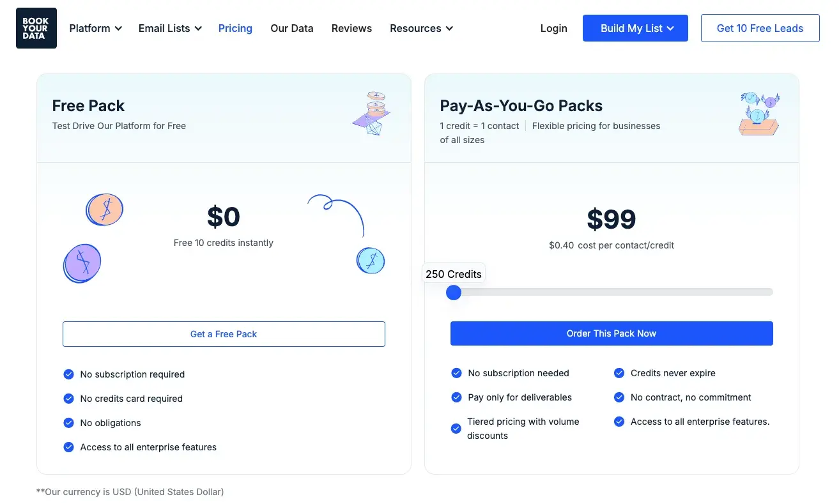The width and height of the screenshot is (839, 504).
Task: Click checkmark beside No subscription needed
Action: [x=456, y=373]
